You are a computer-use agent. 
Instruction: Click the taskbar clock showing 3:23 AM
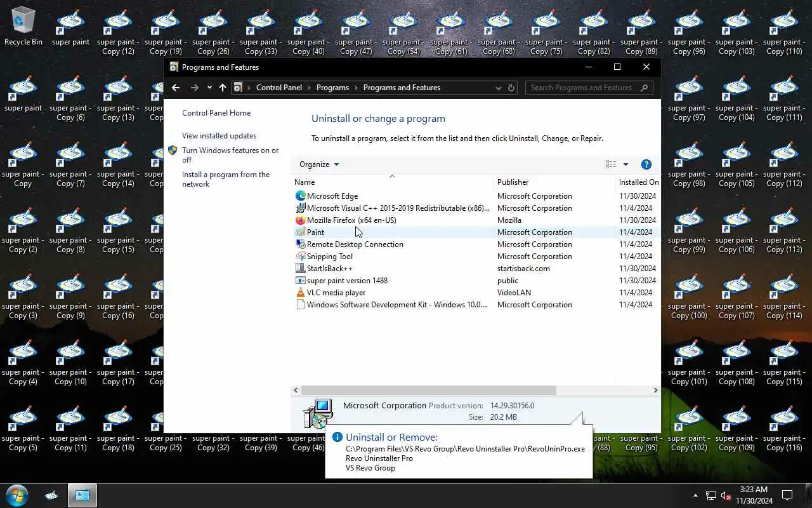[754, 495]
